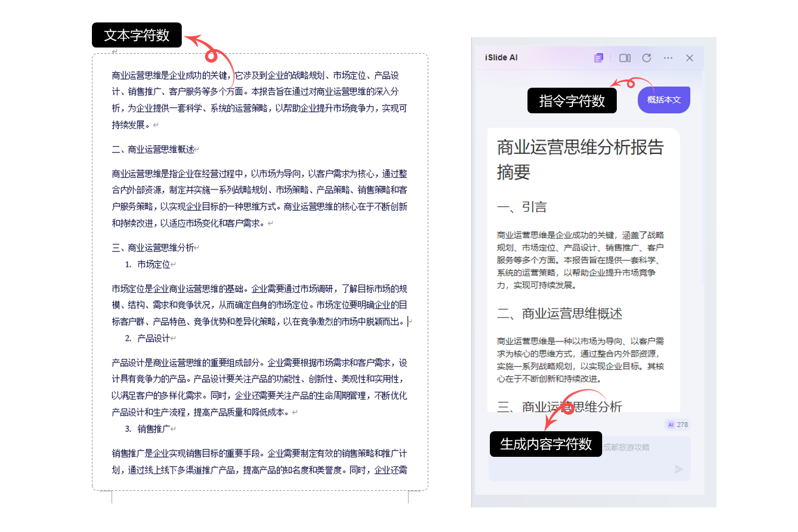The width and height of the screenshot is (798, 532).
Task: Click the 生成内容字符数 callout label
Action: point(546,444)
